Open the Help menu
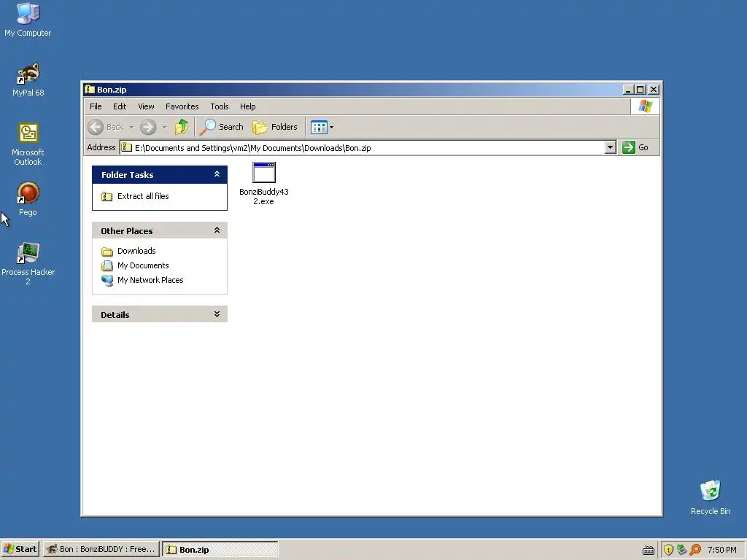This screenshot has height=560, width=747. click(x=248, y=106)
